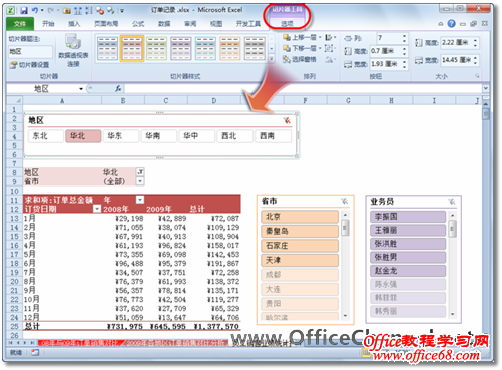Clear filter icon on 地区 slicer

coord(287,120)
